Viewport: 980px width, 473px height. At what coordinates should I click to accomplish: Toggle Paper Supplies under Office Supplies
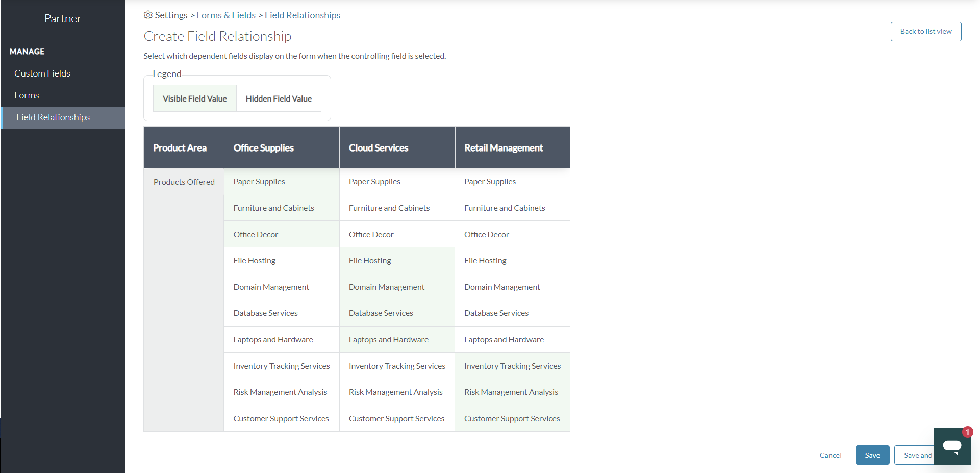281,181
